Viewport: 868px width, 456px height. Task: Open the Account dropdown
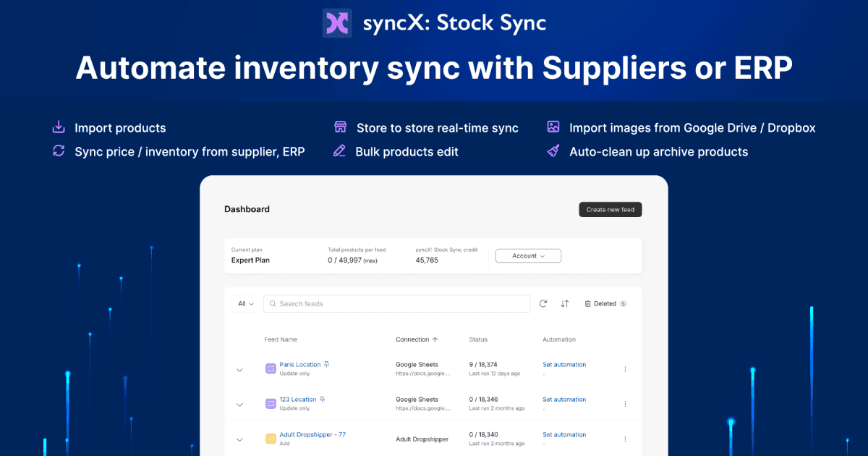click(528, 256)
